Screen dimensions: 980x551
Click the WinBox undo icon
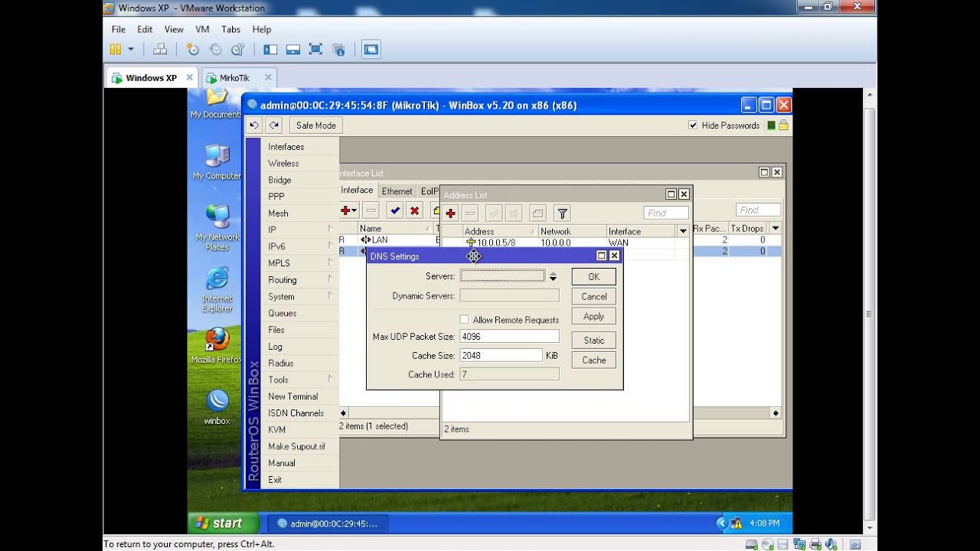[255, 126]
